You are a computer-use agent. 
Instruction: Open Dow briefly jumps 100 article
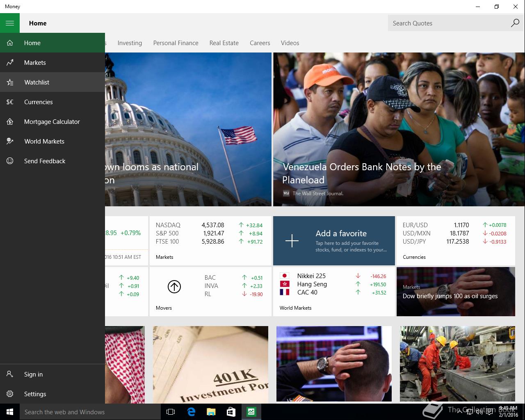tap(456, 292)
